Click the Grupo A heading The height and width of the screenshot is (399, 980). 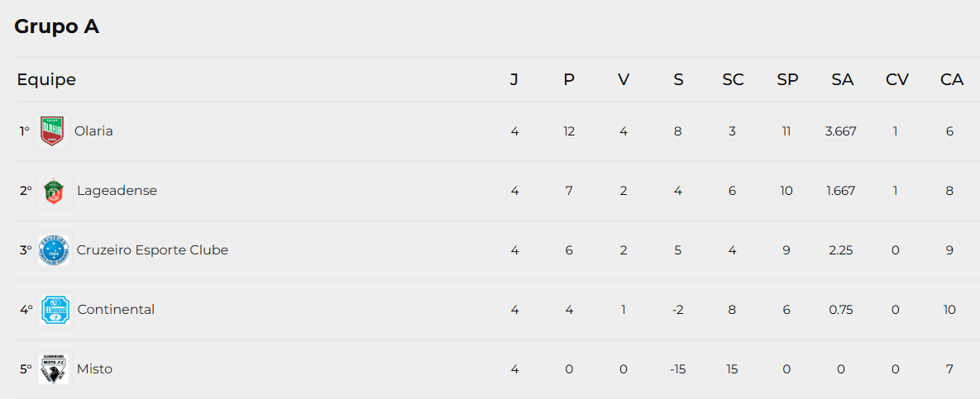tap(57, 26)
